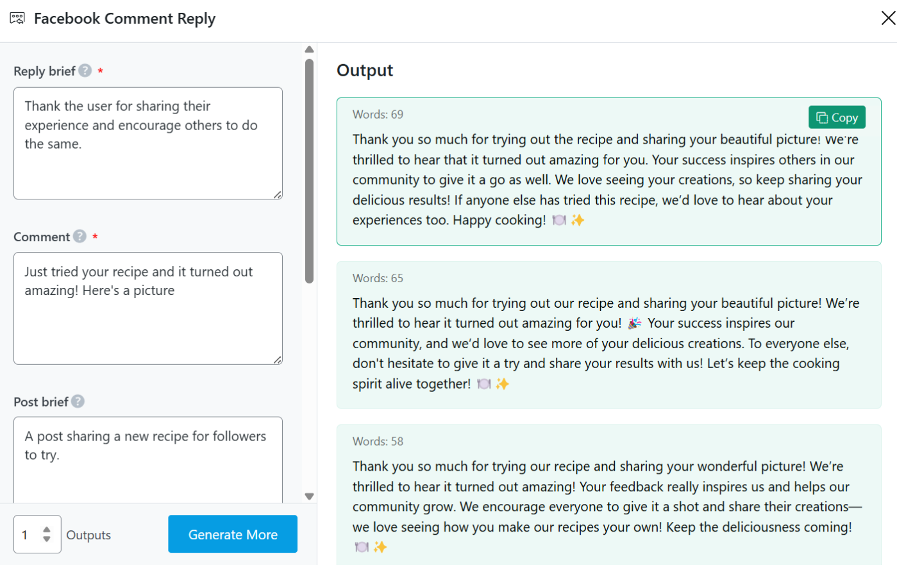Viewport: 897px width, 588px height.
Task: Click the Comment box resize handle
Action: tap(278, 360)
